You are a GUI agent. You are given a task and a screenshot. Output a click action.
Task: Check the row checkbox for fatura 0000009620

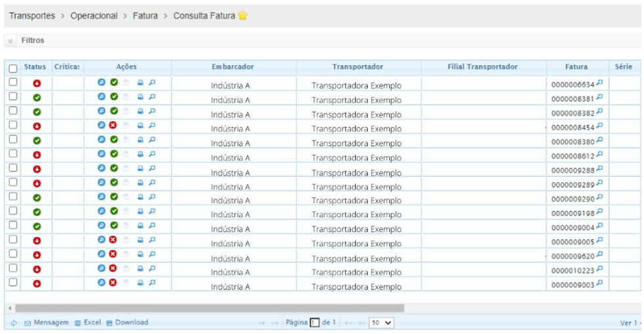pyautogui.click(x=13, y=254)
